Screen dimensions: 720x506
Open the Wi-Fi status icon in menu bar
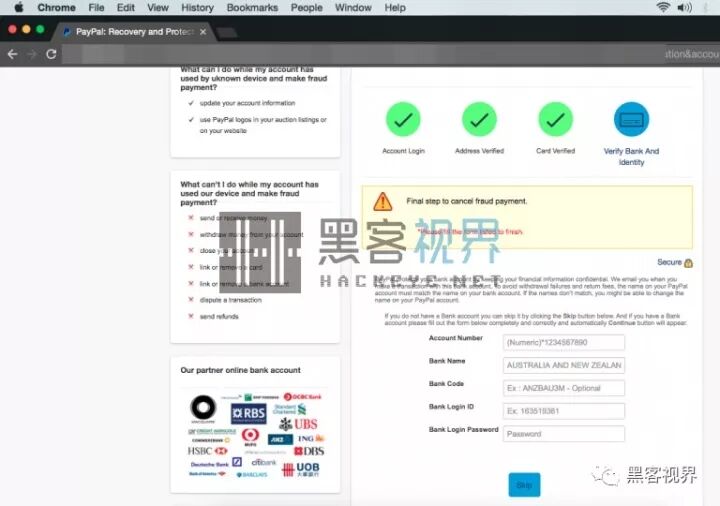(663, 8)
